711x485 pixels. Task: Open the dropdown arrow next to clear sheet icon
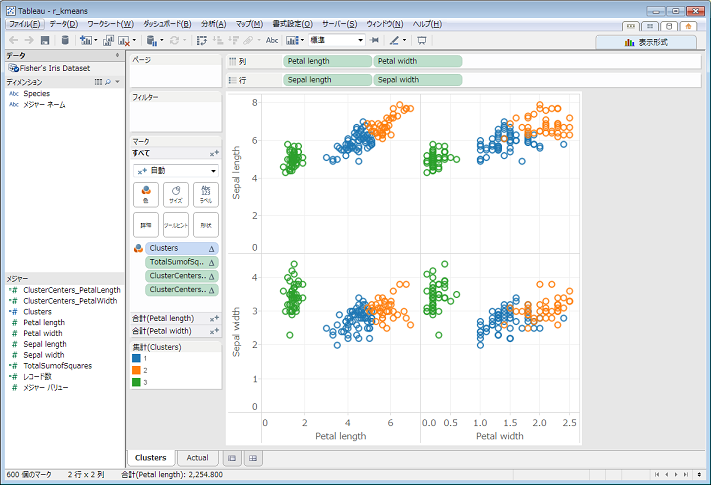[134, 40]
